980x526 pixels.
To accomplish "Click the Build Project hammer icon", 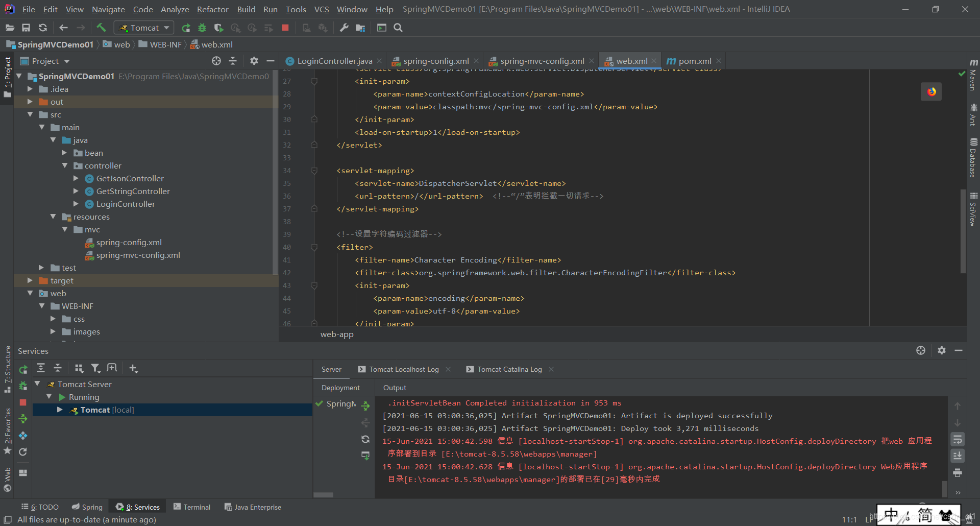I will pyautogui.click(x=101, y=28).
